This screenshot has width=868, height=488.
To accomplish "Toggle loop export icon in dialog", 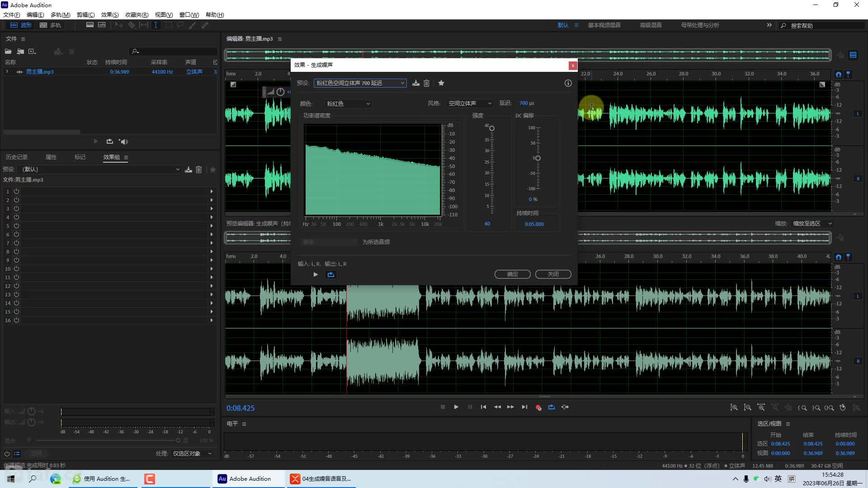I will (x=331, y=275).
